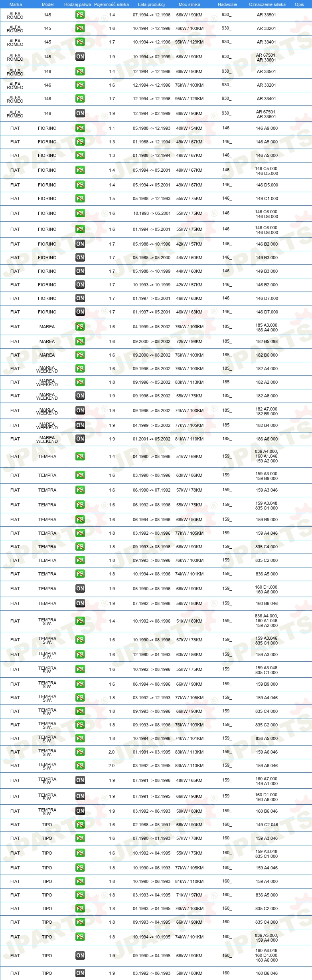Select diesel icon in Tempra 07.1992 -> 08.1996 row
Viewport: 312px width, 980px height.
pos(80,603)
